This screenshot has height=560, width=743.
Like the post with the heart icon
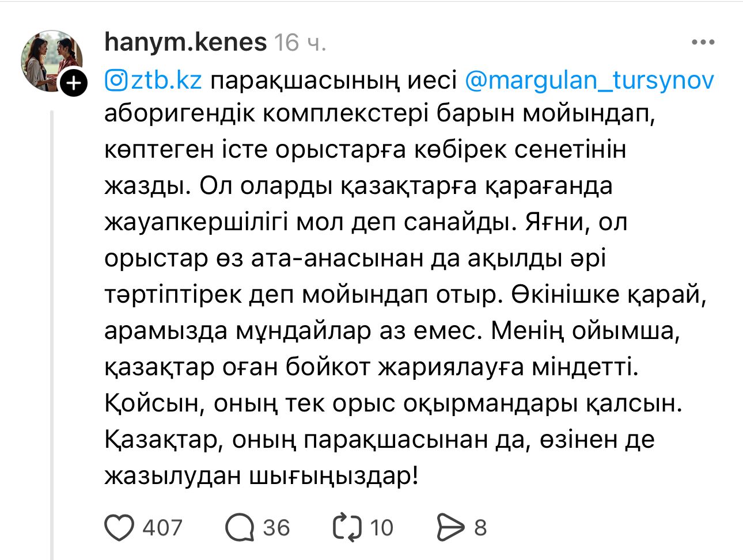coord(119,527)
